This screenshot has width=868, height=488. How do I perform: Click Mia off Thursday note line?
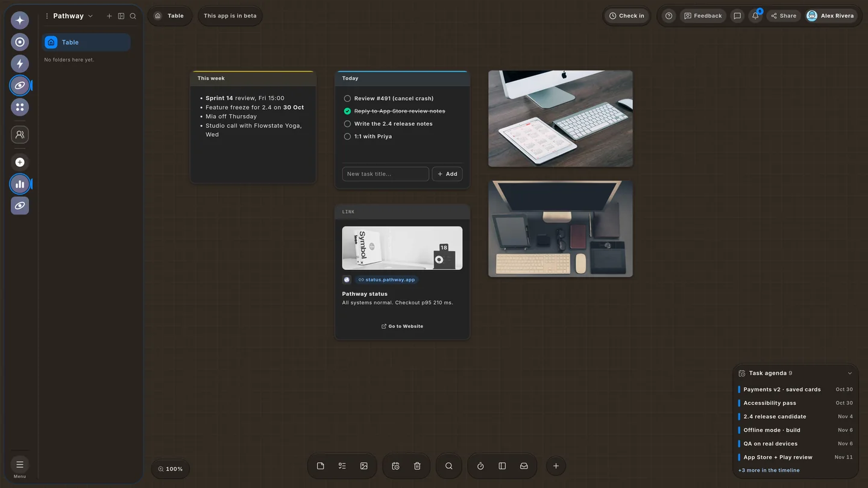tap(231, 117)
